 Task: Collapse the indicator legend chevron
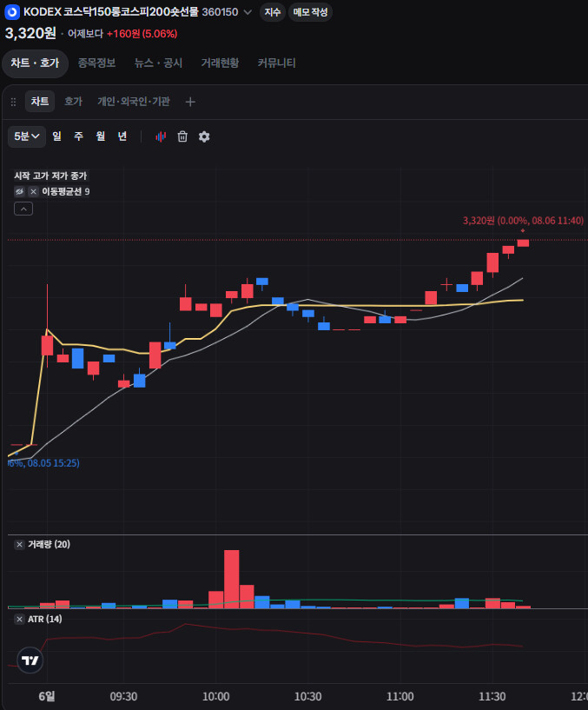[x=23, y=209]
